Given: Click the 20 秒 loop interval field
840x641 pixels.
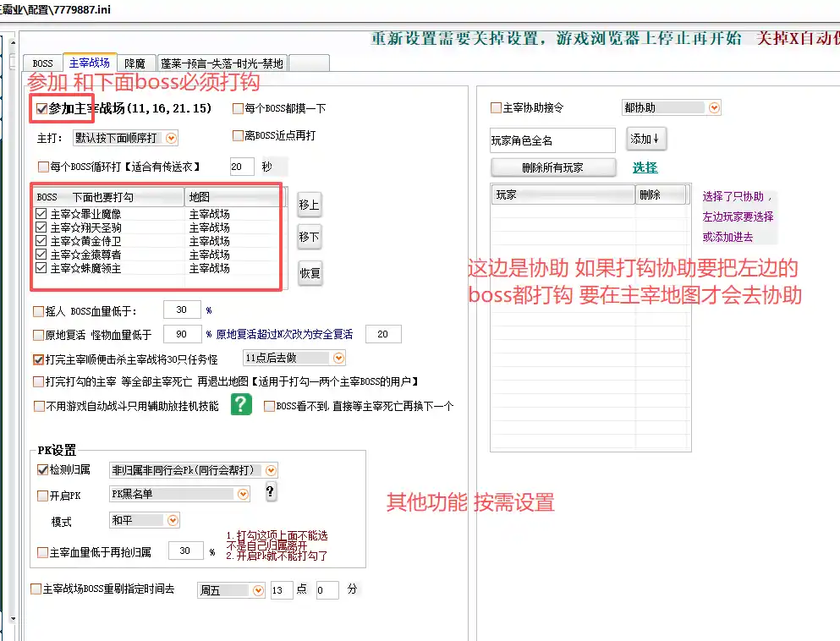Looking at the screenshot, I should (242, 167).
